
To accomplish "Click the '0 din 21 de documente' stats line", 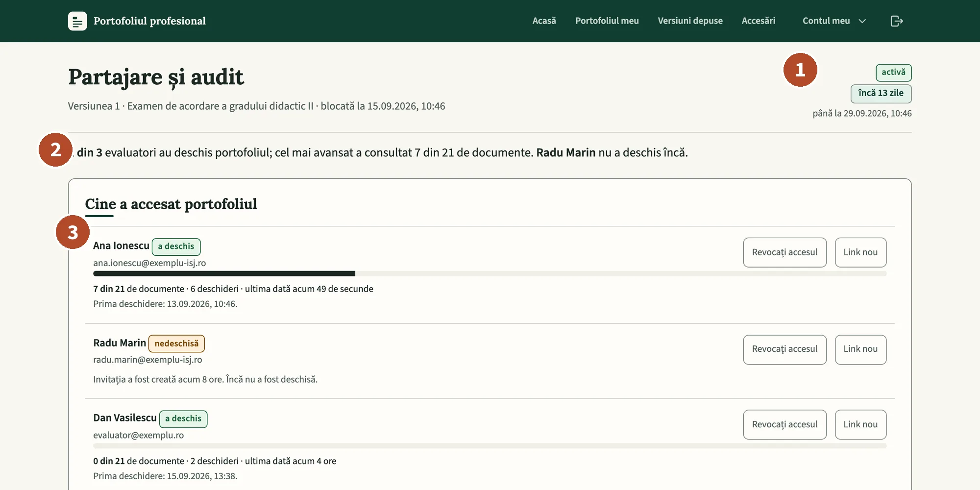I will pos(215,461).
